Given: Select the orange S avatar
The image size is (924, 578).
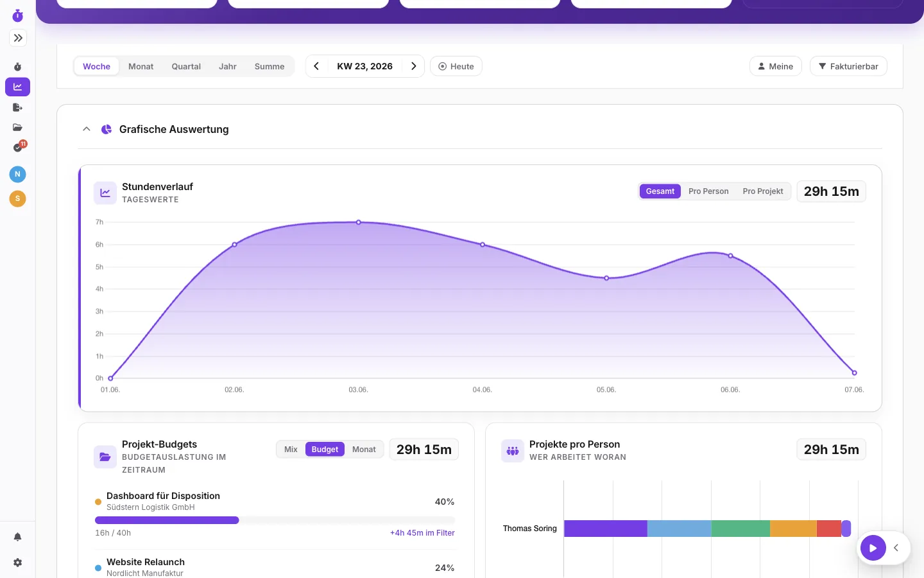Looking at the screenshot, I should tap(17, 198).
